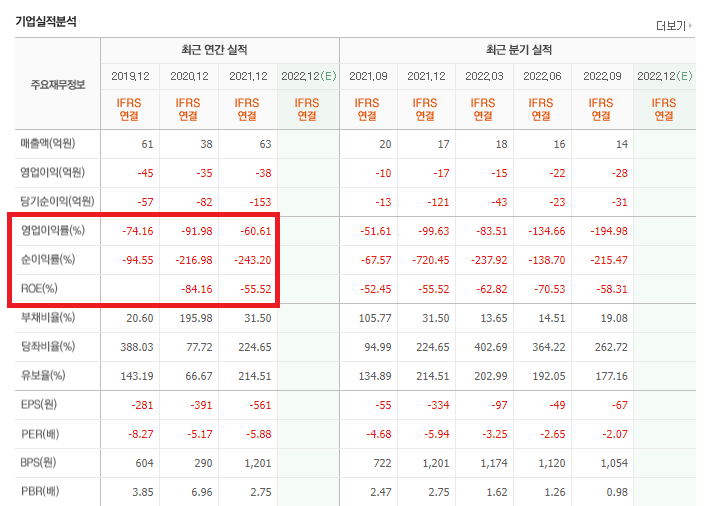Click the -8.27 PER value
This screenshot has height=506, width=707.
tap(141, 434)
